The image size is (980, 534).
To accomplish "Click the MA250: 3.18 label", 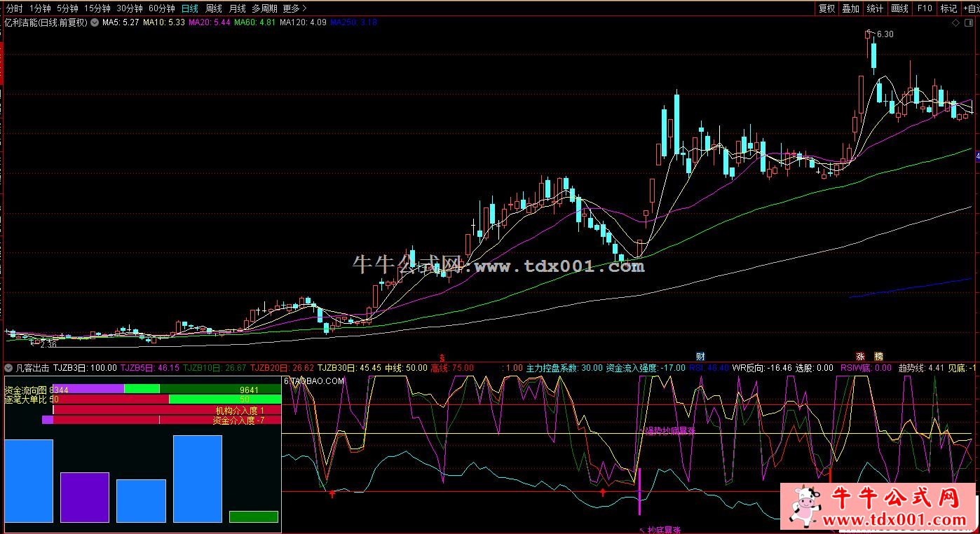I will pos(353,22).
